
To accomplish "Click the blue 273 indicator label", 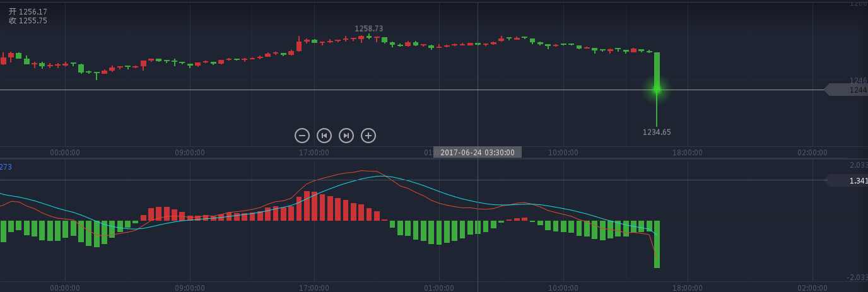I will (x=6, y=167).
